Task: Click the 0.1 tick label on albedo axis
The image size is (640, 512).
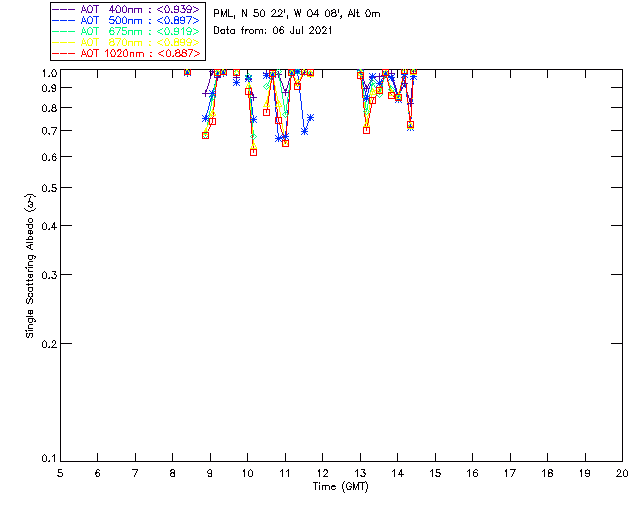Action: tap(46, 459)
